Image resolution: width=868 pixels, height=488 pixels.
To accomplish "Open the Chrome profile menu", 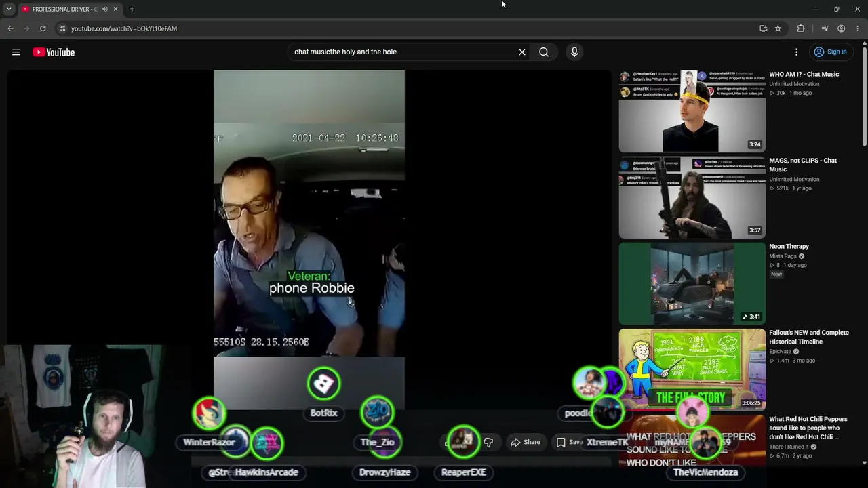I will coord(841,28).
